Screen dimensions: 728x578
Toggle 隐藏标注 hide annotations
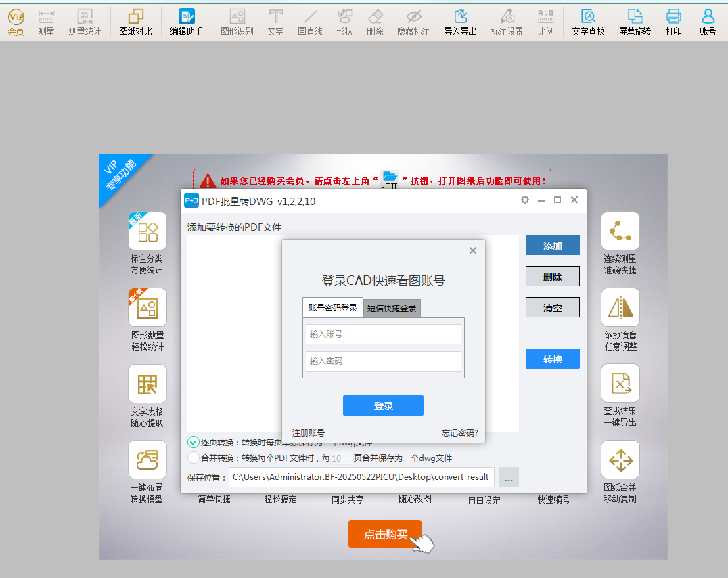point(413,22)
